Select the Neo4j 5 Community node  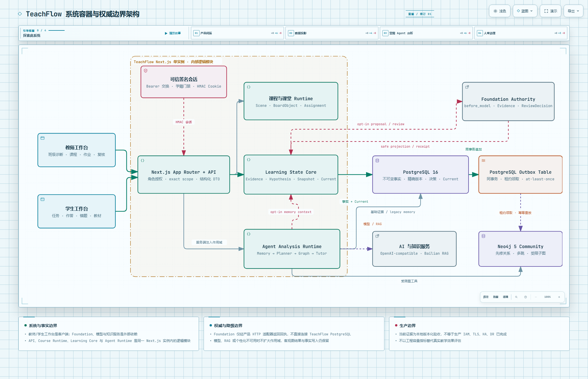tap(521, 249)
